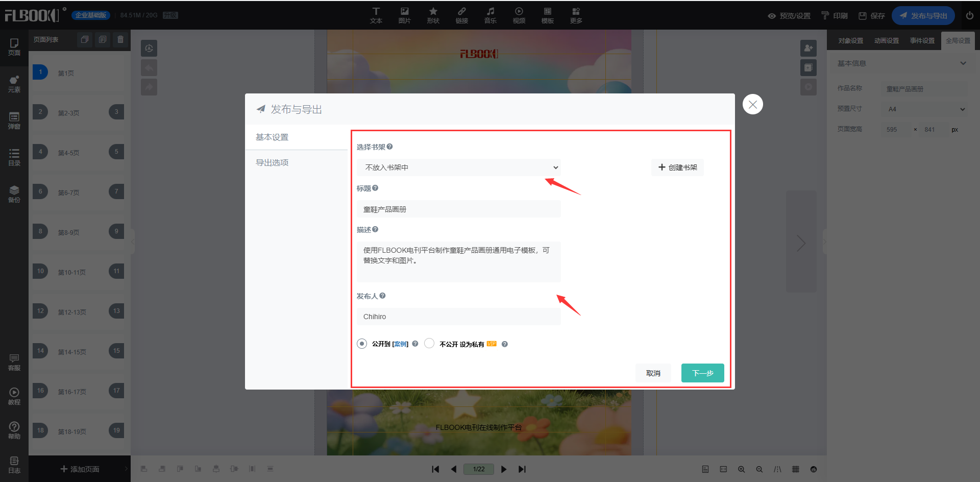Collapse the basic information section
This screenshot has width=980, height=482.
click(963, 63)
